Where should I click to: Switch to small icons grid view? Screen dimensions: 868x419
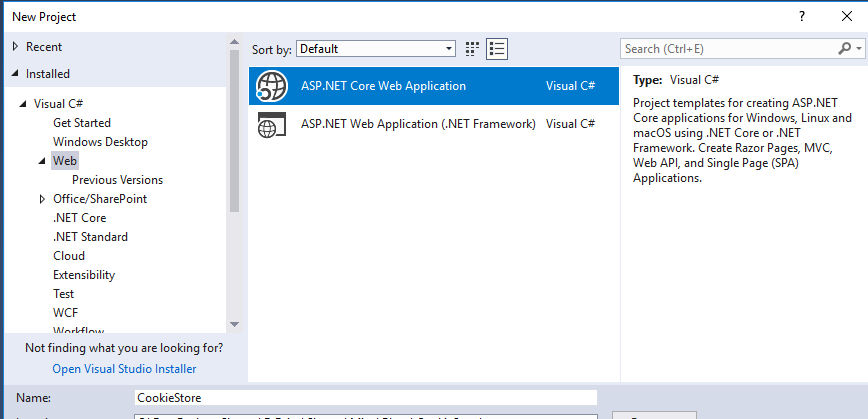pos(472,49)
